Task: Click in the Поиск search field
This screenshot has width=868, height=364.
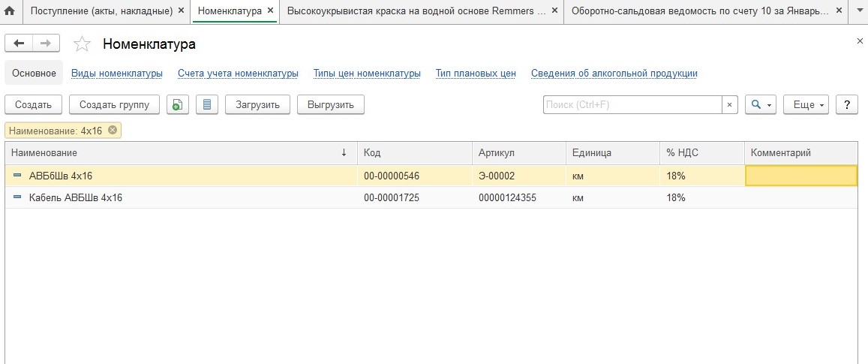Action: tap(632, 105)
